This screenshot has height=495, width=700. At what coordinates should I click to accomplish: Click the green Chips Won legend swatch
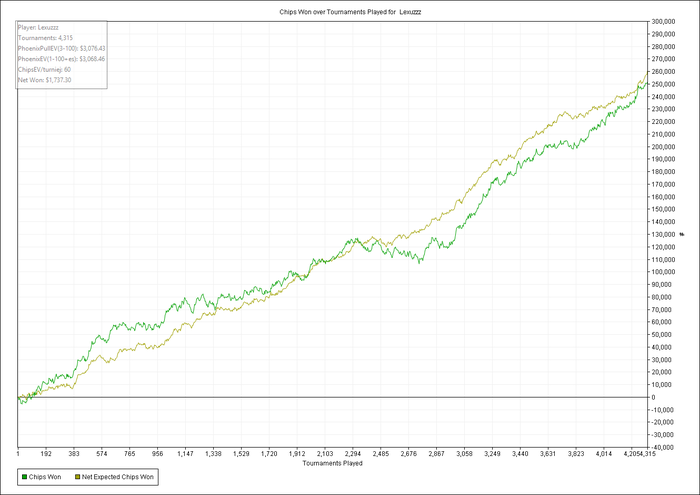(x=24, y=477)
